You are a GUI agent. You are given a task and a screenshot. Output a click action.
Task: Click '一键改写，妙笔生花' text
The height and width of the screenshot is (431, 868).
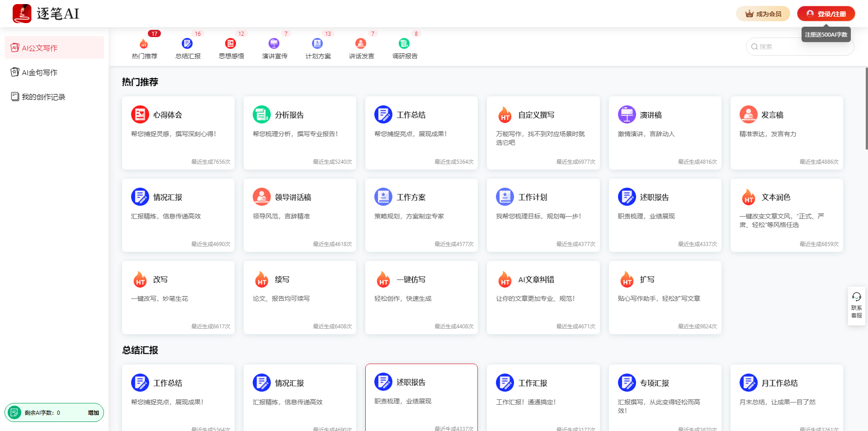160,298
